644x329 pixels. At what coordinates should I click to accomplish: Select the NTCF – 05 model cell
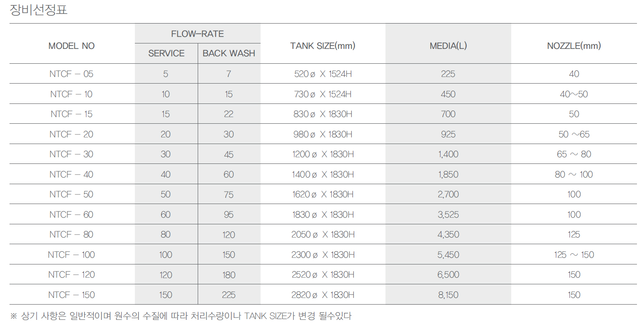(x=72, y=74)
